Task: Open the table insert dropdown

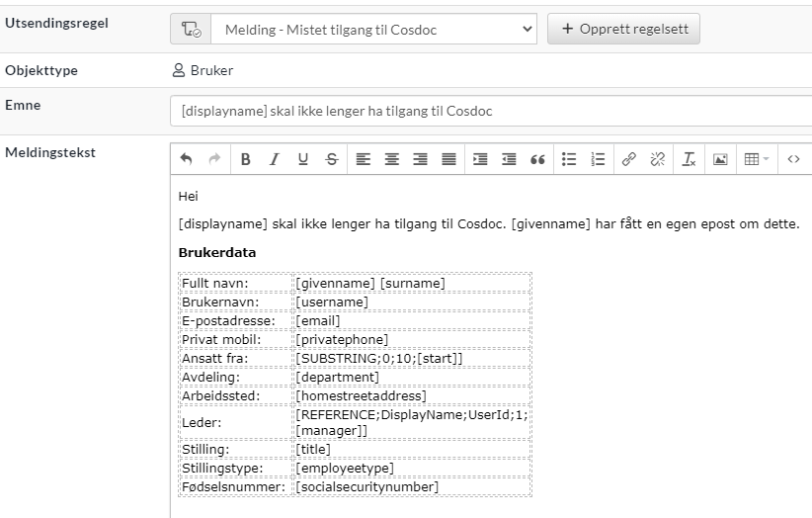Action: click(x=757, y=159)
